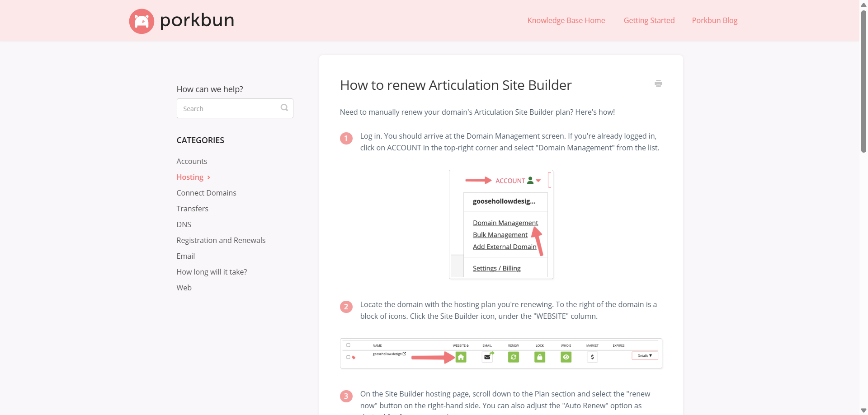The height and width of the screenshot is (415, 868).
Task: Click the page scrollbar thumb
Action: (863, 81)
